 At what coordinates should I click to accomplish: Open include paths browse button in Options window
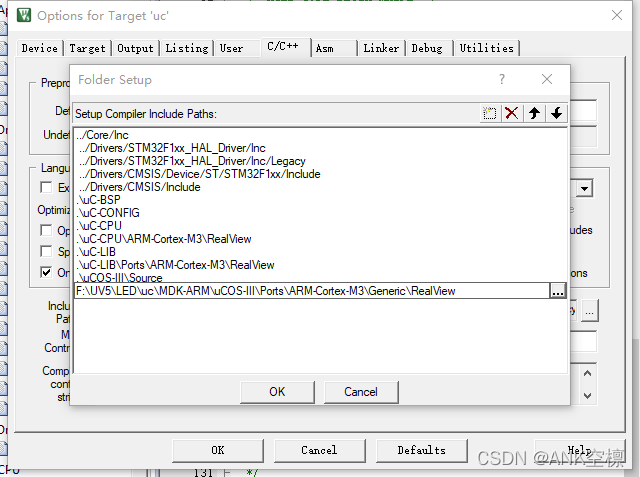590,311
